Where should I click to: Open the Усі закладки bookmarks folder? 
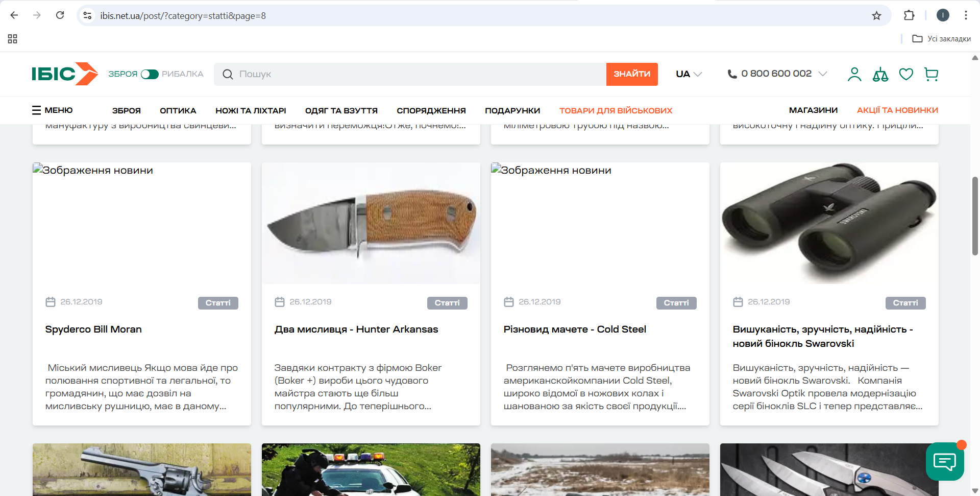pos(942,39)
